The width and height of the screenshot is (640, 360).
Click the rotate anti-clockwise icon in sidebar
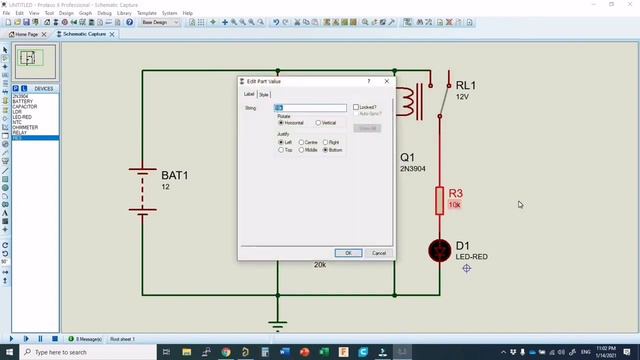pyautogui.click(x=5, y=253)
